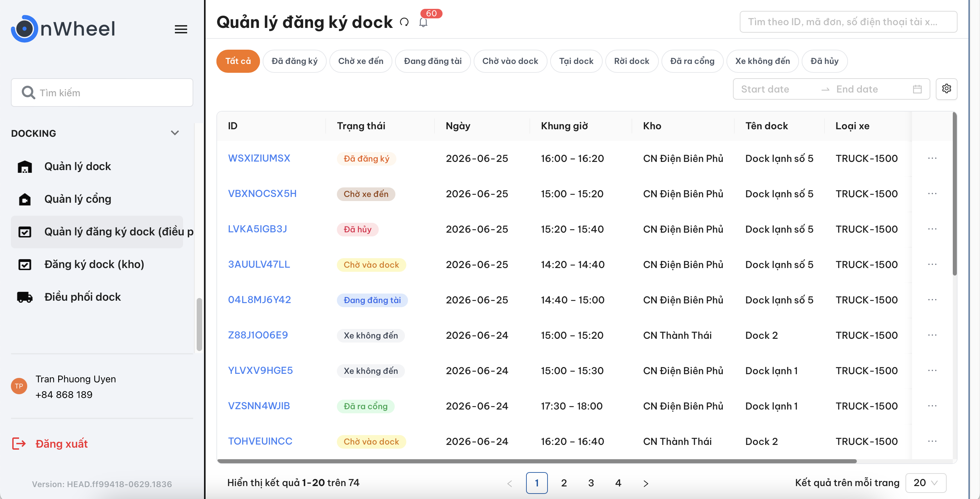The width and height of the screenshot is (980, 499).
Task: Filter by Đang đăng tài status
Action: click(432, 61)
